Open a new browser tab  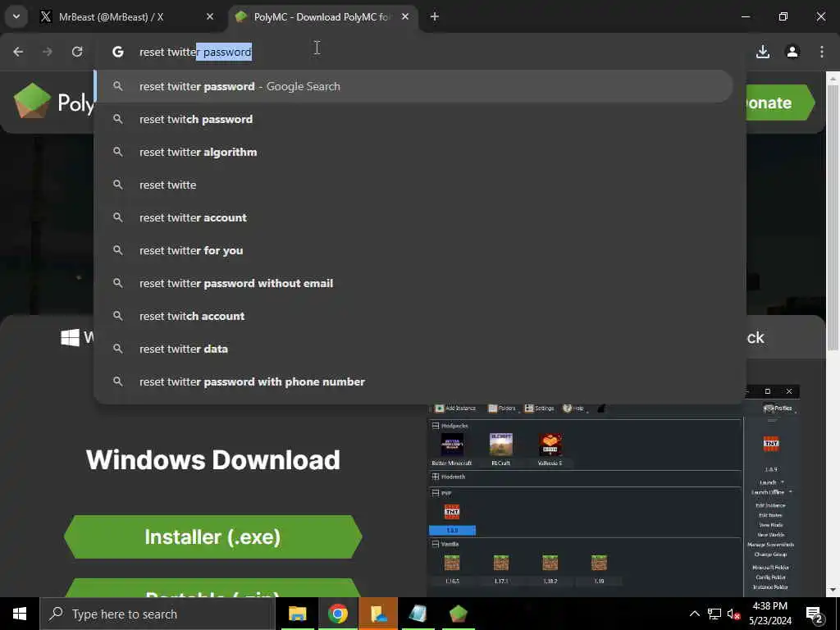(x=435, y=17)
